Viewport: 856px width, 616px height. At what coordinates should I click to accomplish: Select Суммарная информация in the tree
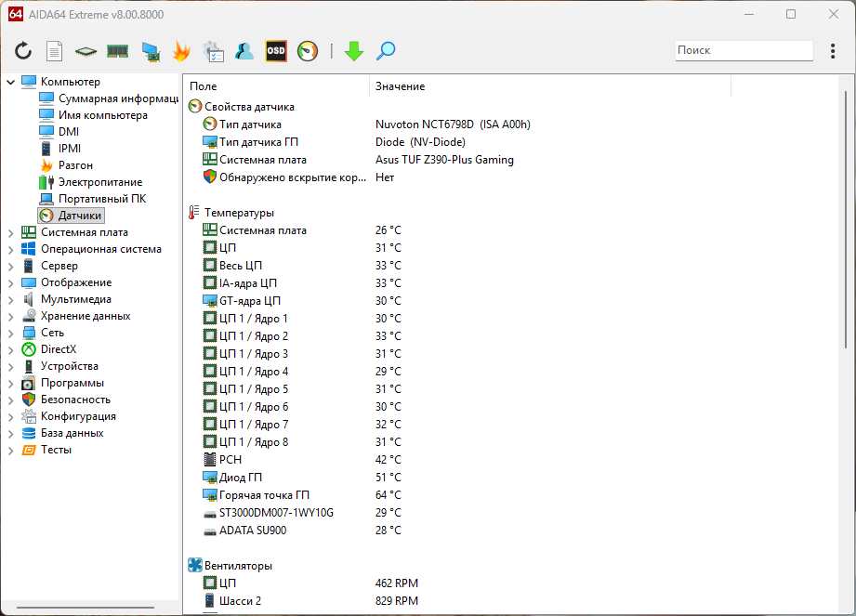tap(109, 98)
